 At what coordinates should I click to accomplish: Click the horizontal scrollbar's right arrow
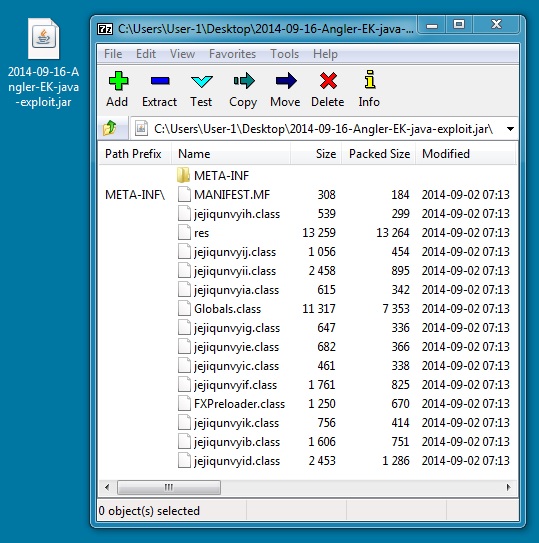pyautogui.click(x=508, y=487)
